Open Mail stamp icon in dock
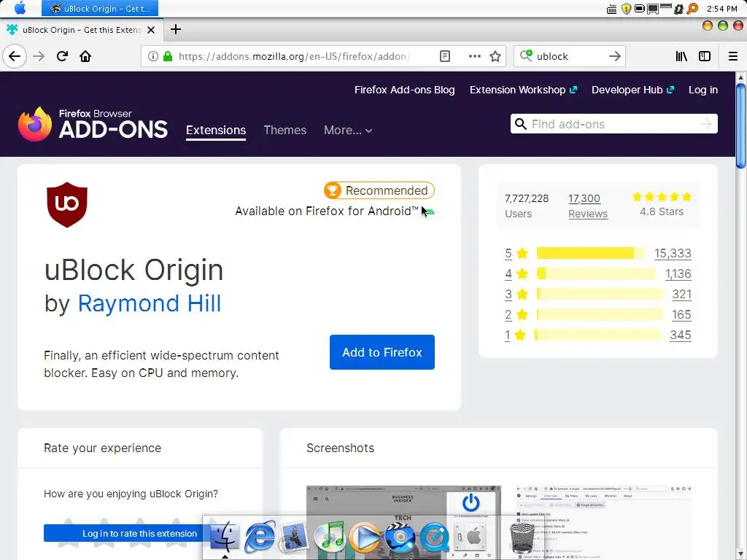 (x=294, y=537)
